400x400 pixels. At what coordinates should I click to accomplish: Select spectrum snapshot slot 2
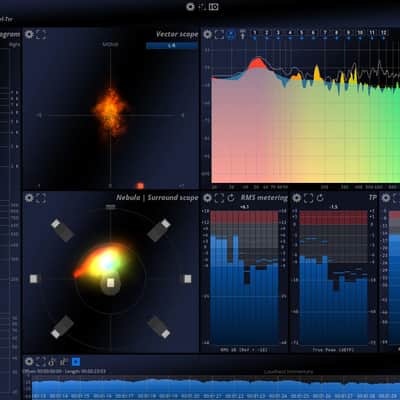click(x=266, y=34)
